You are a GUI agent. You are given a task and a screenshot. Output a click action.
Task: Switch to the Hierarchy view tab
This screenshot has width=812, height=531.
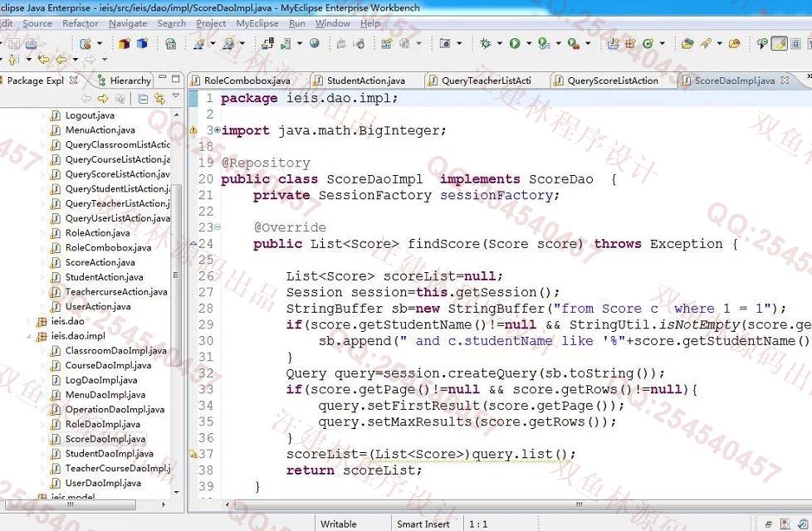click(x=125, y=80)
